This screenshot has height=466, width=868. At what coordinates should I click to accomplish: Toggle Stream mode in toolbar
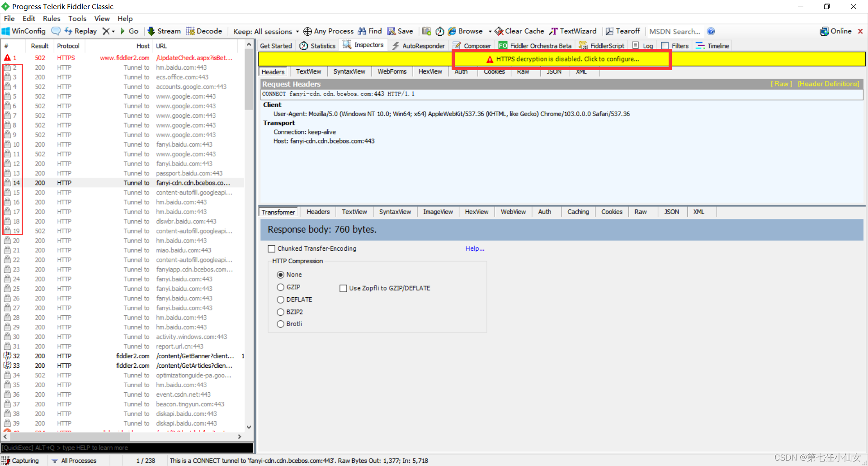tap(164, 31)
